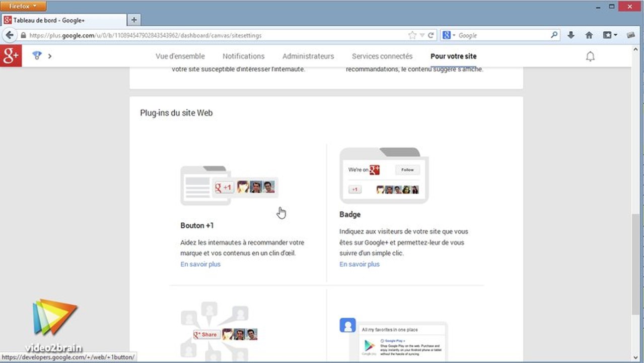Click the Badge heading
This screenshot has height=363, width=644.
pyautogui.click(x=350, y=214)
